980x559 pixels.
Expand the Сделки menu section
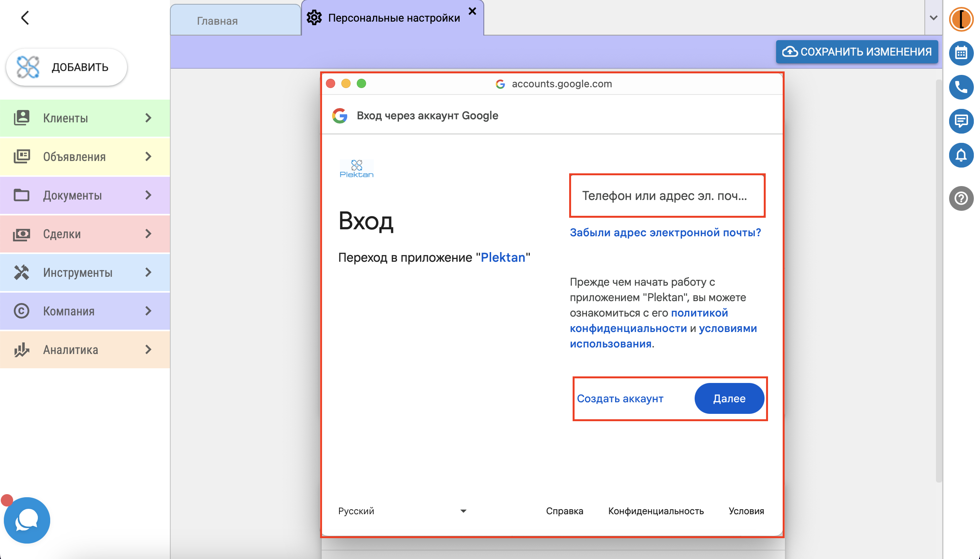click(x=85, y=234)
